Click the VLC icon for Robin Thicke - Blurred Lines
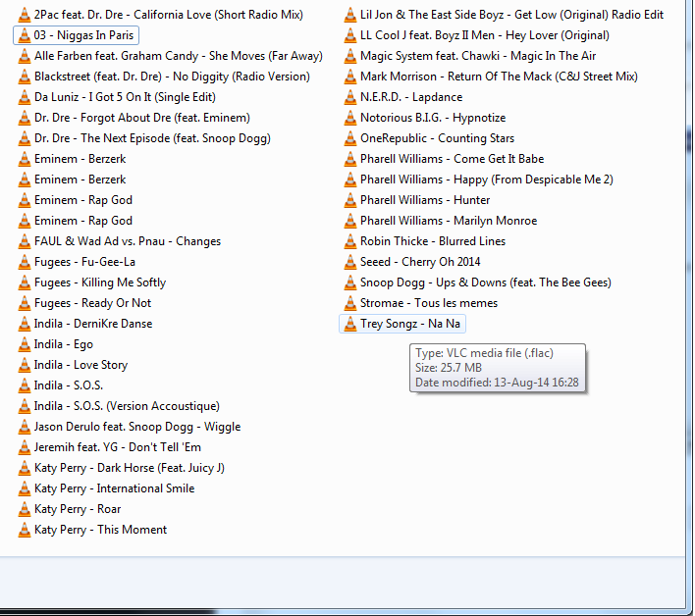695x616 pixels. tap(350, 241)
